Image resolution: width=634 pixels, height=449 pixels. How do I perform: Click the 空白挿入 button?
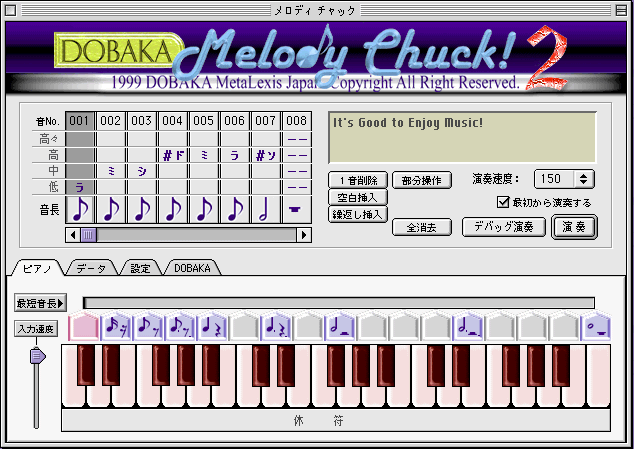pyautogui.click(x=358, y=197)
